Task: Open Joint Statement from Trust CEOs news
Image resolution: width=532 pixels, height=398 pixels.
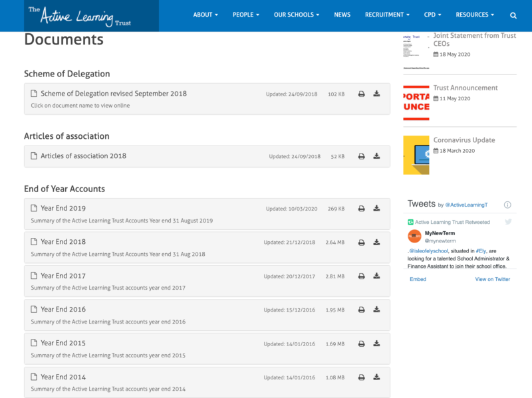Action: pos(475,40)
